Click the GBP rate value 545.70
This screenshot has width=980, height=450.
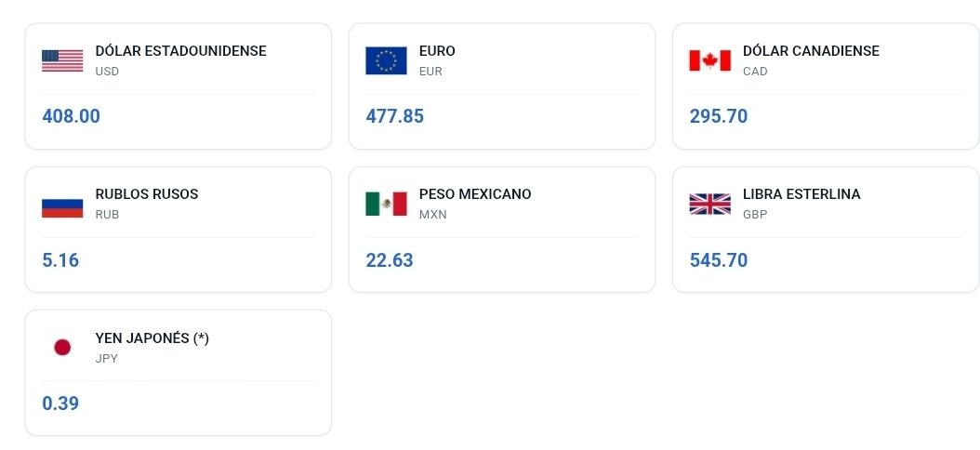tap(718, 260)
